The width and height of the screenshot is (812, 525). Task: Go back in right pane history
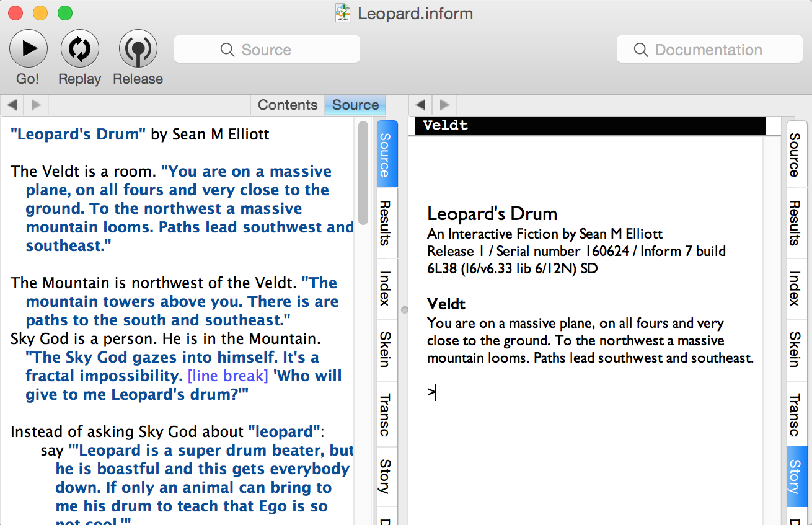421,105
